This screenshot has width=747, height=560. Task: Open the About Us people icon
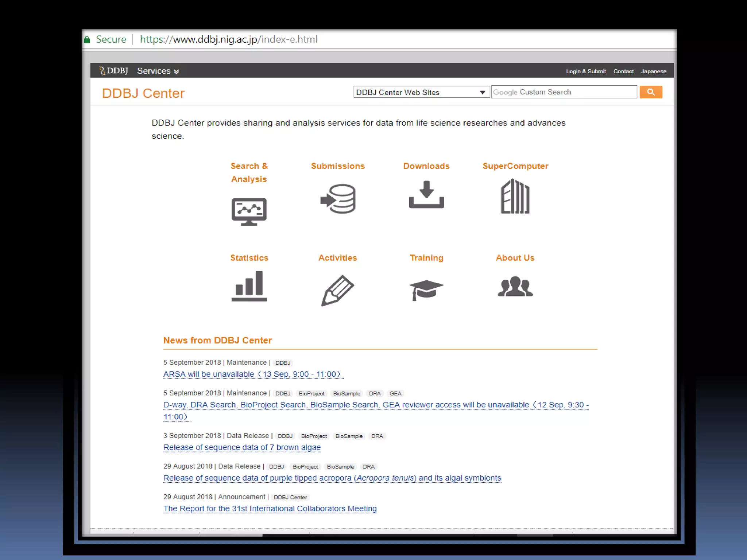click(x=515, y=287)
